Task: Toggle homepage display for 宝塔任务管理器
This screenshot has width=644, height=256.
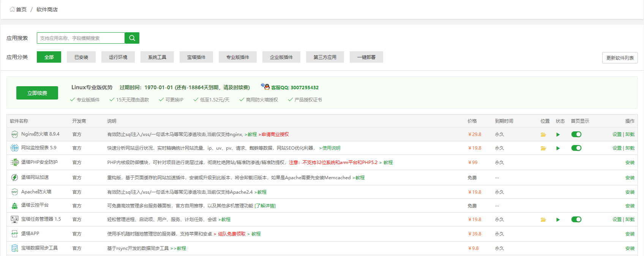Action: [576, 220]
